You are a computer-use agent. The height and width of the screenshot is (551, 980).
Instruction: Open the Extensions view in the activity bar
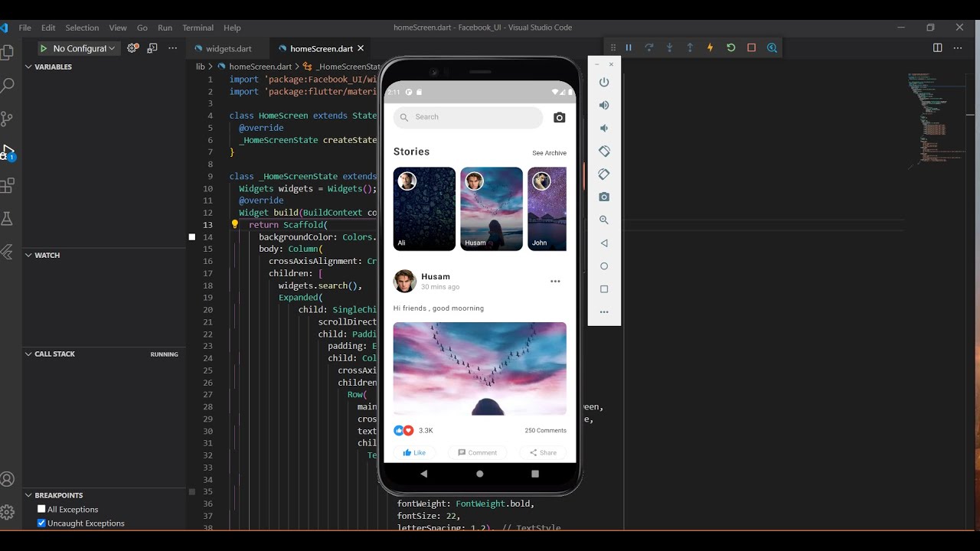pyautogui.click(x=7, y=185)
